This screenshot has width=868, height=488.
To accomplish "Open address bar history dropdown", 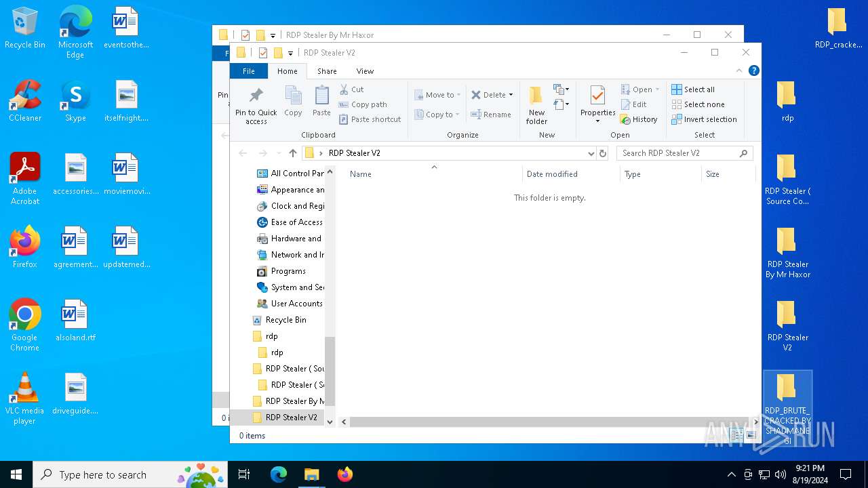I will 591,153.
